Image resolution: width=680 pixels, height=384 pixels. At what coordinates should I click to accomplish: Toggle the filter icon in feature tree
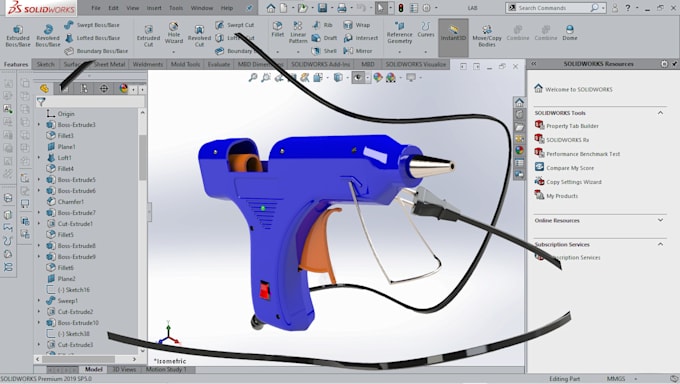click(41, 102)
